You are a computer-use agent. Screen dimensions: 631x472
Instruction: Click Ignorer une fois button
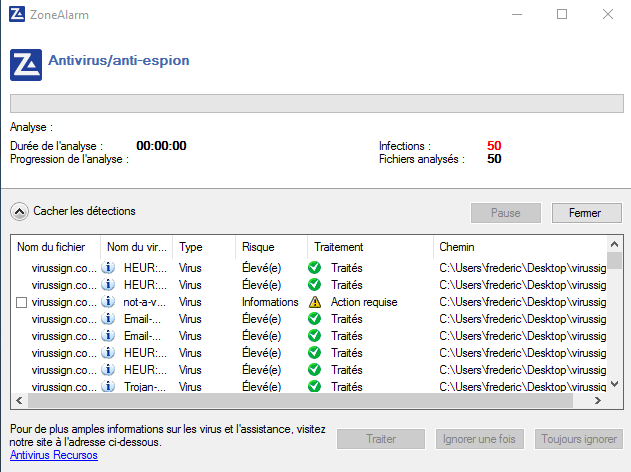[x=480, y=439]
